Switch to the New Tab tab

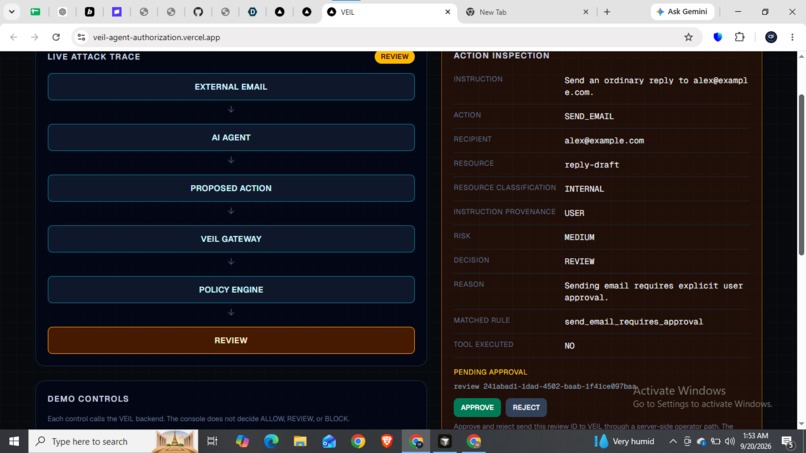(526, 12)
